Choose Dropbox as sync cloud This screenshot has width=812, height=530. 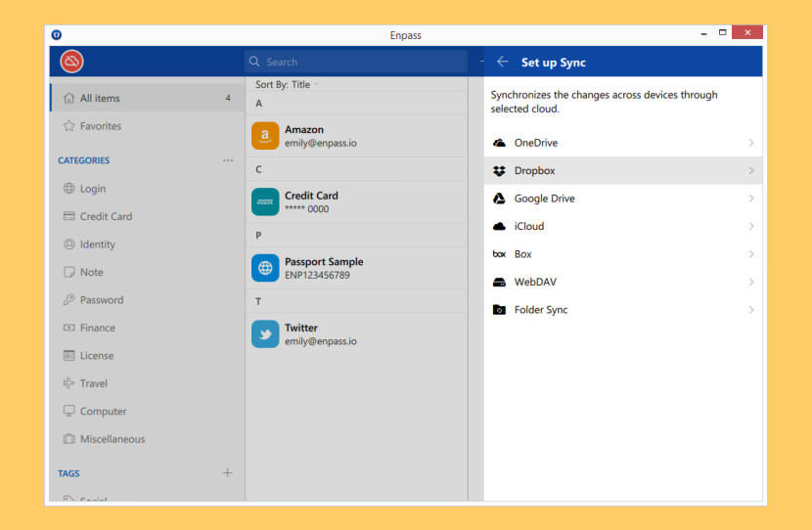coord(623,171)
